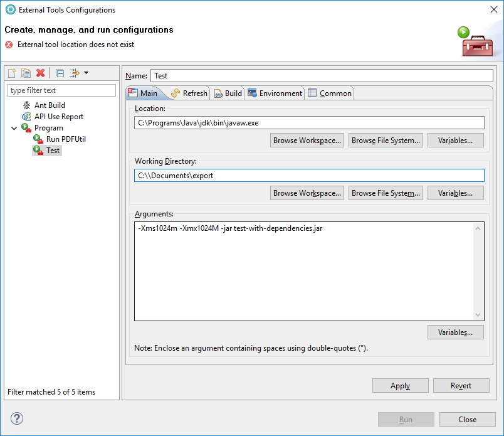Click the Collapse All icon

(60, 73)
